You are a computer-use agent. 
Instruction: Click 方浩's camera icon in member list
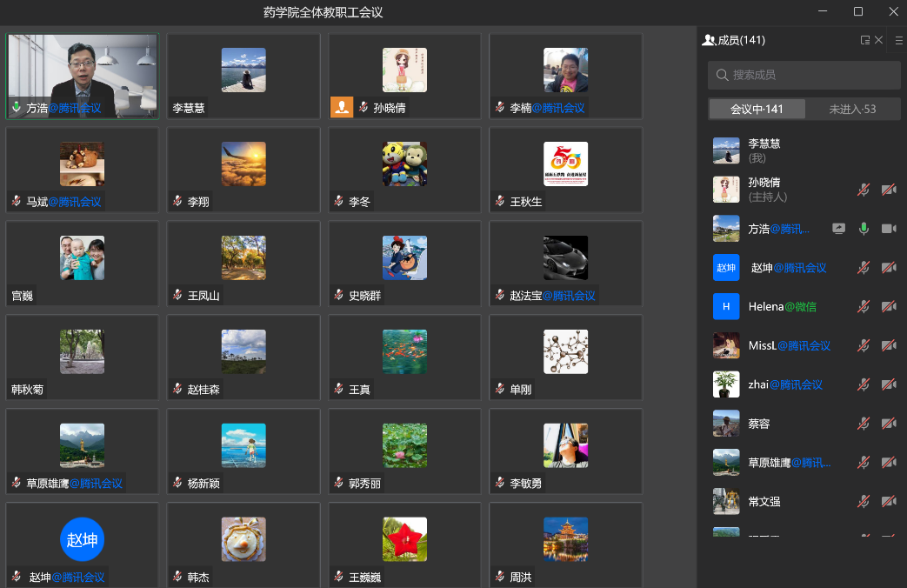889,229
